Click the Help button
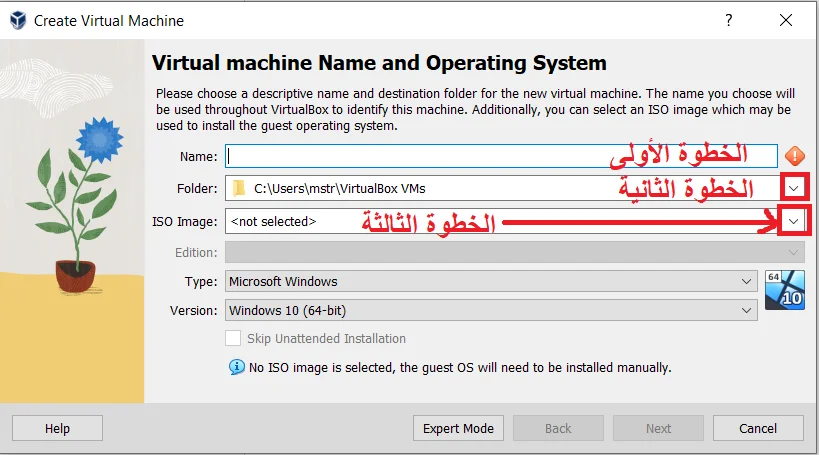 (57, 428)
